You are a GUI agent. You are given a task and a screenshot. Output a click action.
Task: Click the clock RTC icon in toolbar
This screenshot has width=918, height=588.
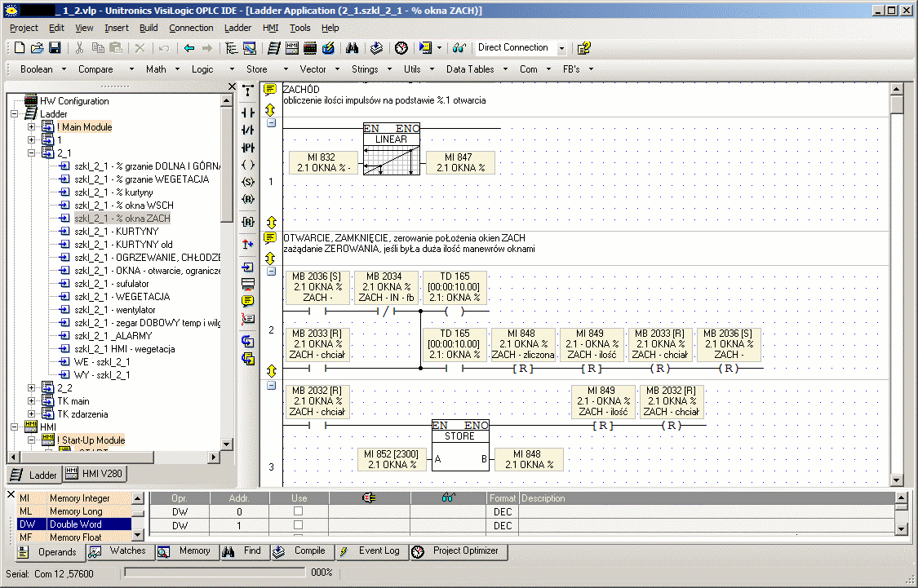click(401, 48)
